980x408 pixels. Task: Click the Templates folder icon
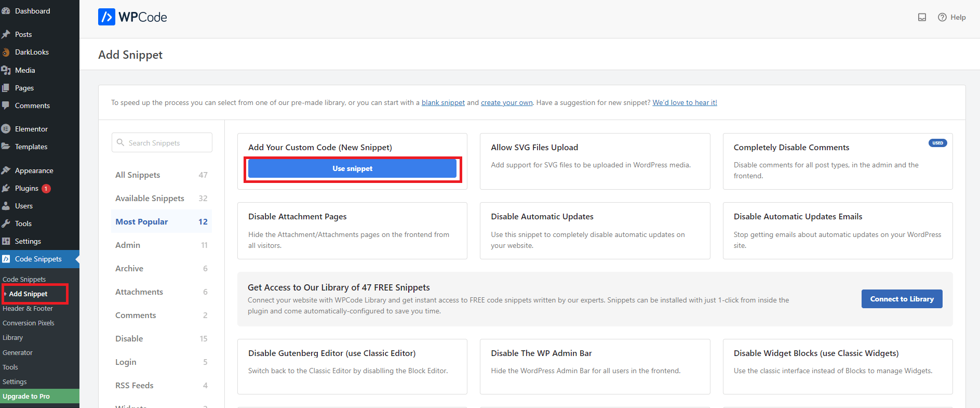click(6, 147)
